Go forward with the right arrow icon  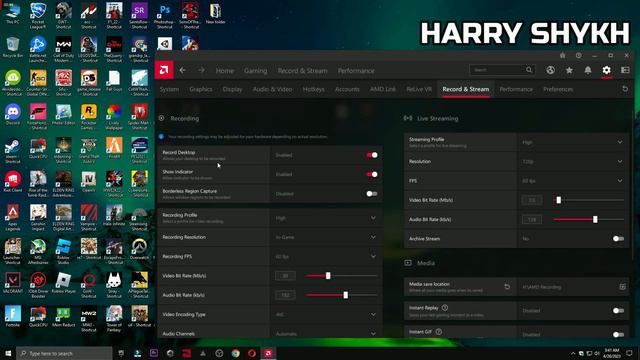tap(202, 70)
